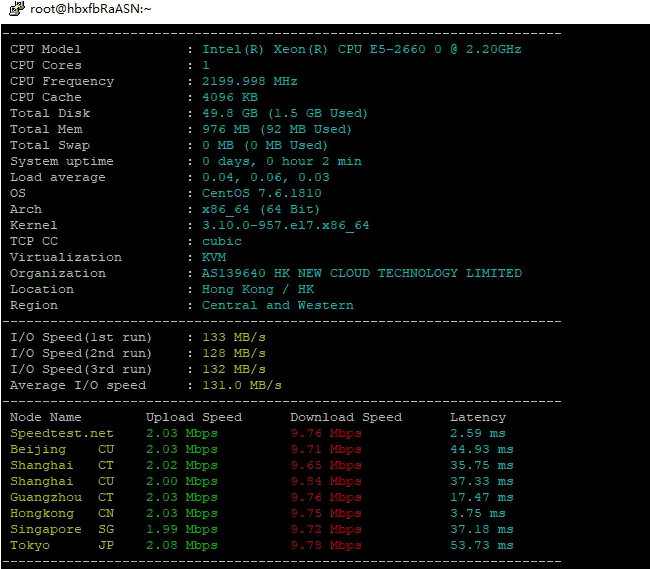Click the root@hbxfbRaASN window title text
Screen dimensions: 650x569
[x=92, y=9]
